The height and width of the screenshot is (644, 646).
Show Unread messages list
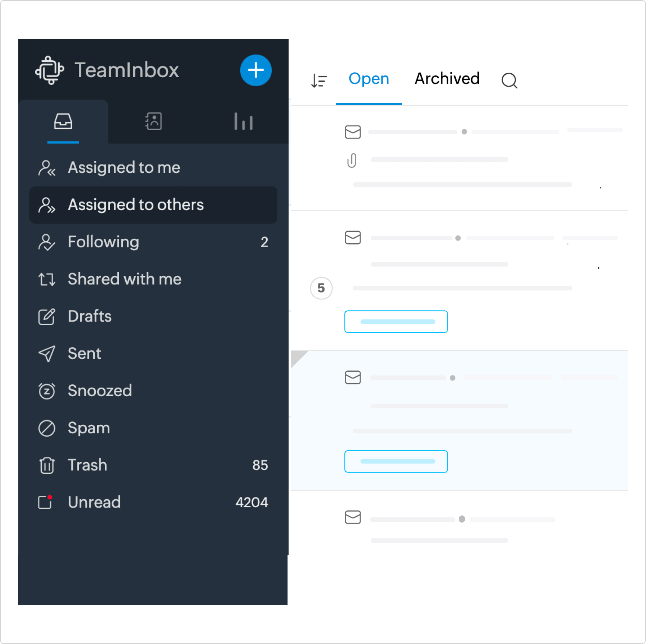pos(94,502)
